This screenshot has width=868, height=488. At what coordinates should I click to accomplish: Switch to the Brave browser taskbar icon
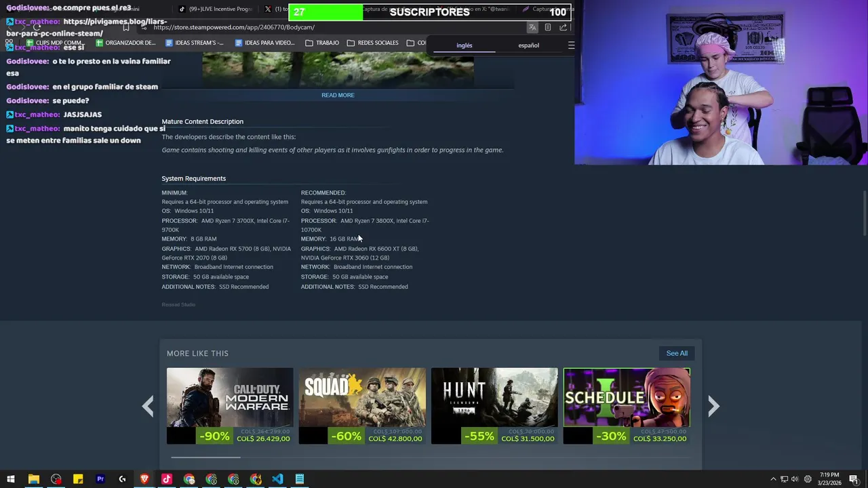144,479
